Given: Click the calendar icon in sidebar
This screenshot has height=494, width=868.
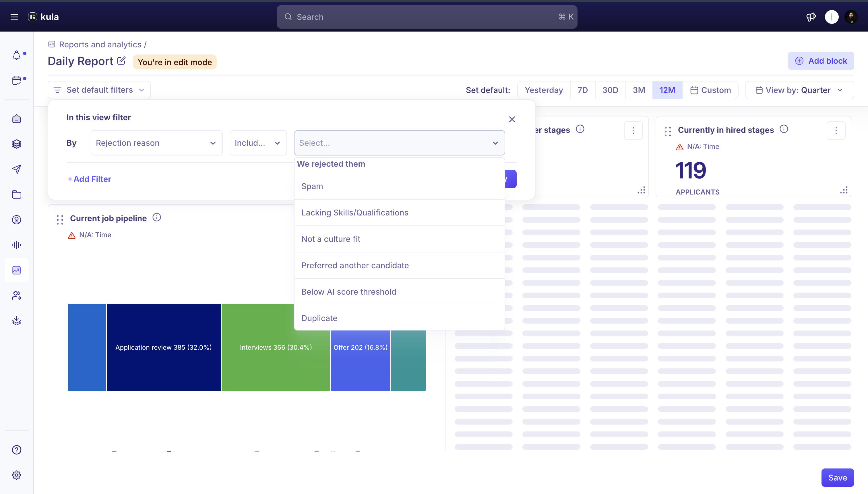Looking at the screenshot, I should pyautogui.click(x=17, y=80).
